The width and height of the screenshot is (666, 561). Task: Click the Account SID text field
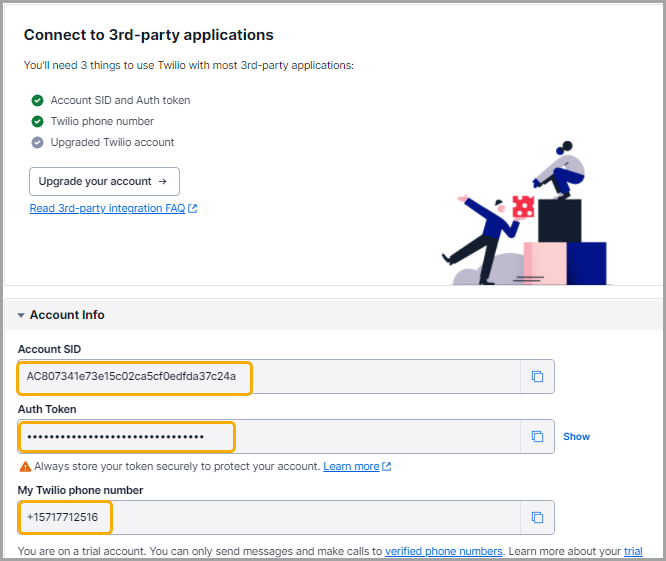click(269, 376)
